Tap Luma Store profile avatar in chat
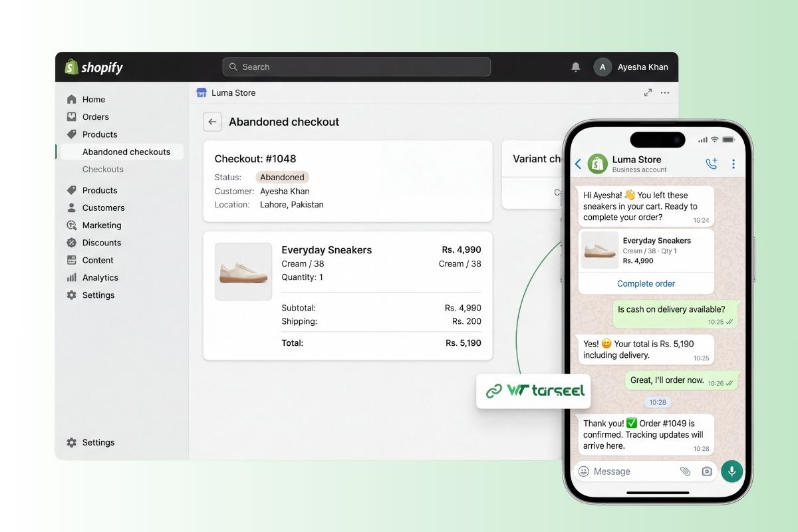Viewport: 798px width, 532px height. (598, 164)
